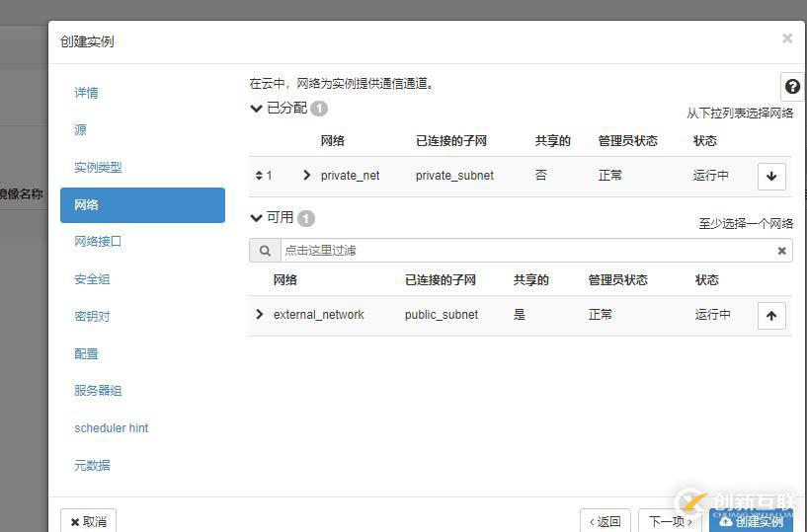
Task: Go to the scheduler hint step
Action: point(112,428)
